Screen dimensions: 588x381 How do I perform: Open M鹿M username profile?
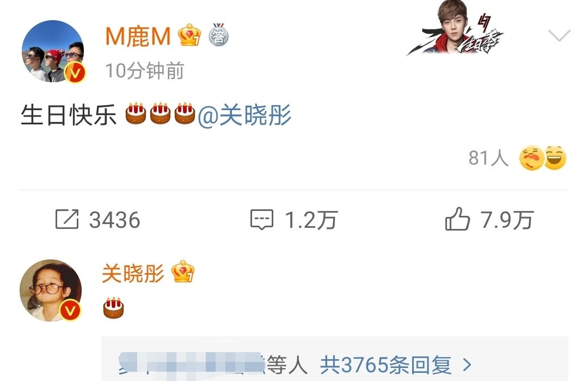(138, 37)
